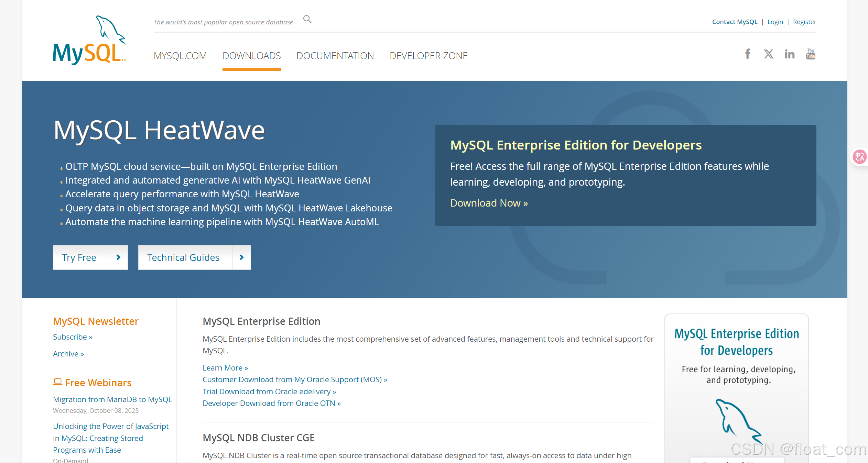Open MySQL LinkedIn icon
Image resolution: width=868 pixels, height=463 pixels.
790,54
